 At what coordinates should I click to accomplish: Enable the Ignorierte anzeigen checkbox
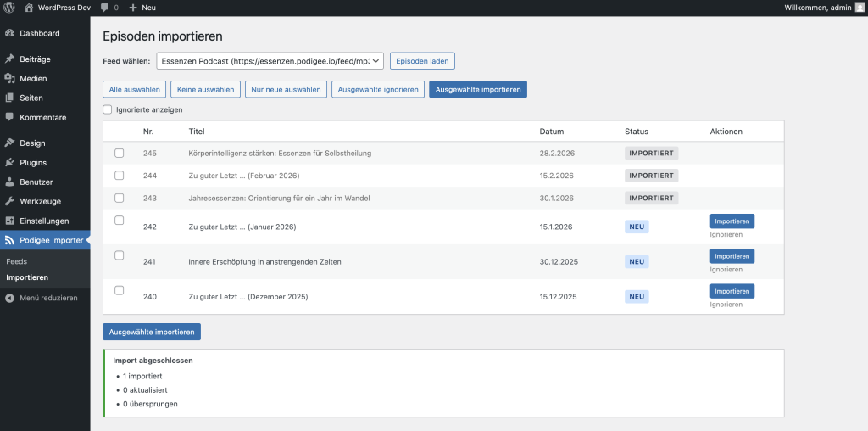click(108, 109)
